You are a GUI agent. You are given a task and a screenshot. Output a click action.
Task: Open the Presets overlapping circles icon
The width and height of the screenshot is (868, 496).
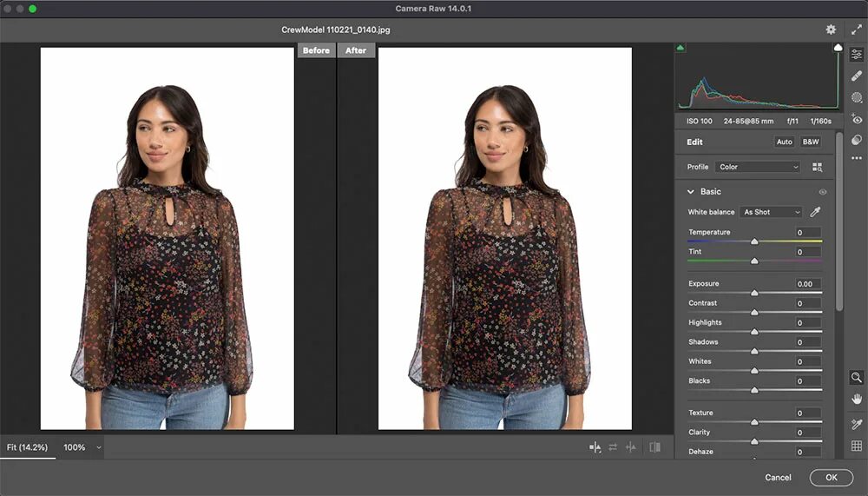857,140
